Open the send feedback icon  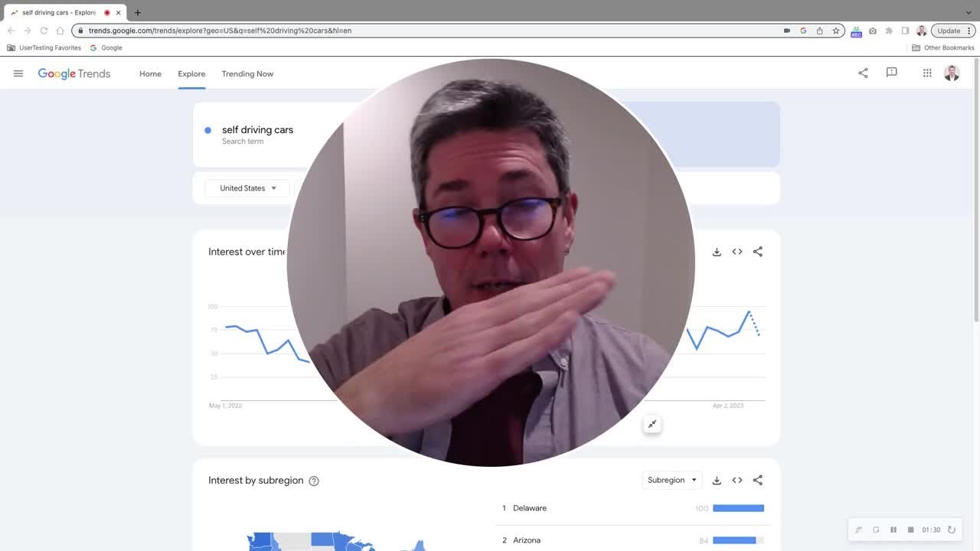(891, 73)
